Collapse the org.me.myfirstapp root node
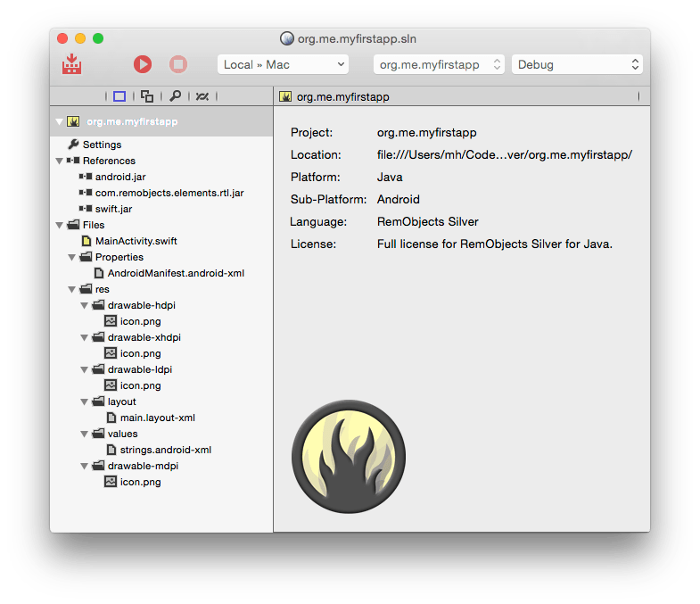 (59, 121)
